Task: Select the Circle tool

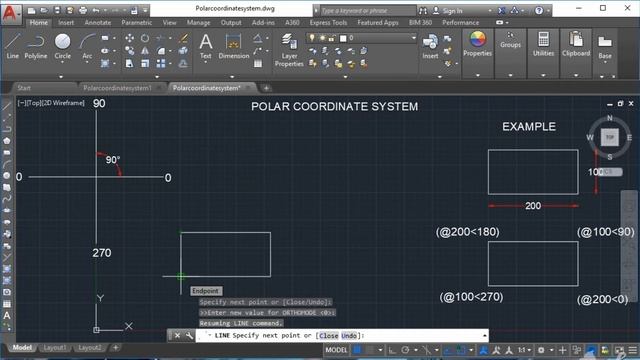Action: coord(62,47)
